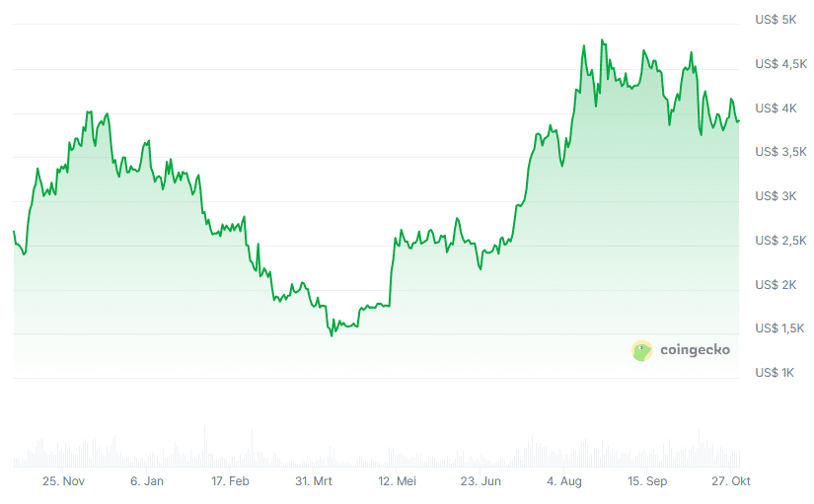Click the 12. Mei date label
The height and width of the screenshot is (504, 814).
coord(397,481)
